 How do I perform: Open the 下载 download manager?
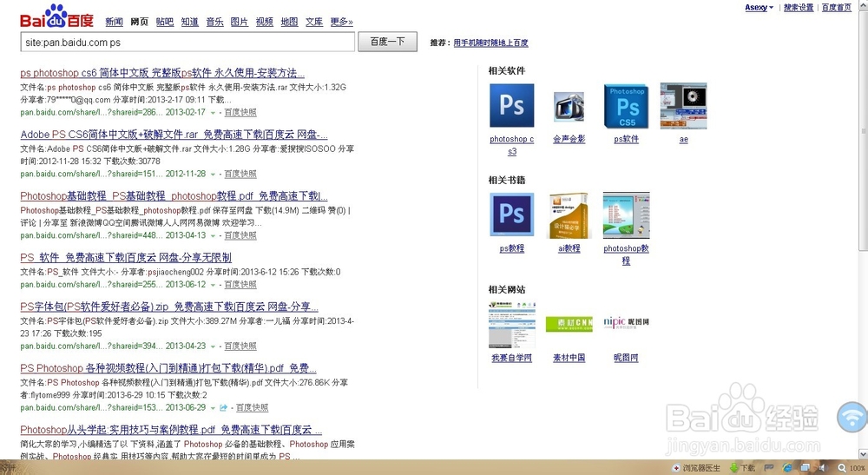click(742, 468)
